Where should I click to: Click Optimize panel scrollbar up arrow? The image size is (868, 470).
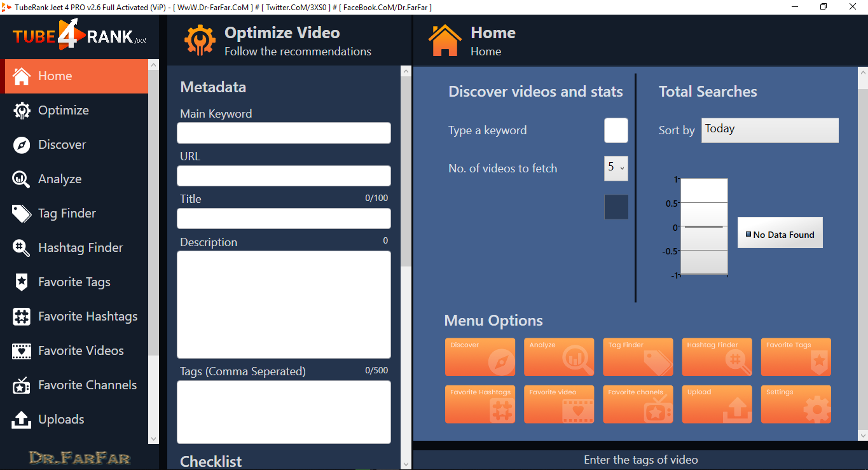click(406, 72)
